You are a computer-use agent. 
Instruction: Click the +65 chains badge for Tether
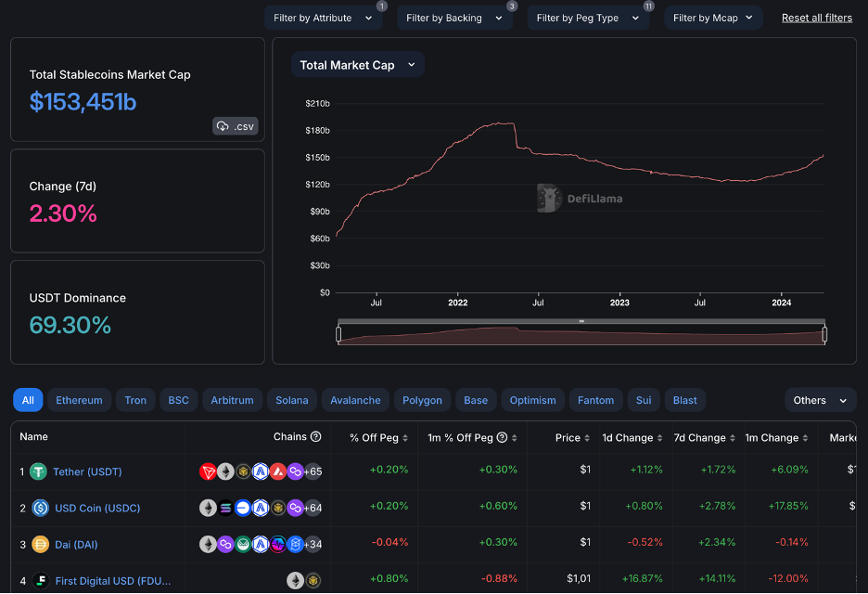click(x=313, y=471)
